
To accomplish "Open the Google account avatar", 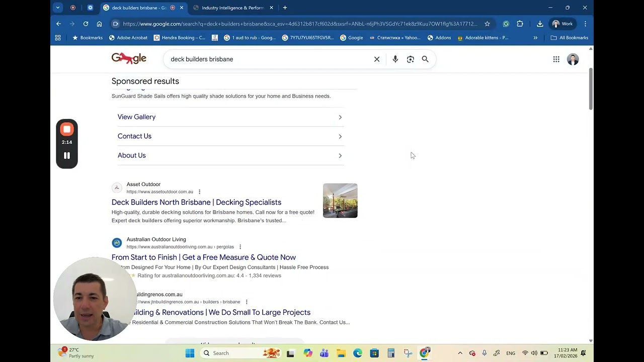I will [573, 59].
